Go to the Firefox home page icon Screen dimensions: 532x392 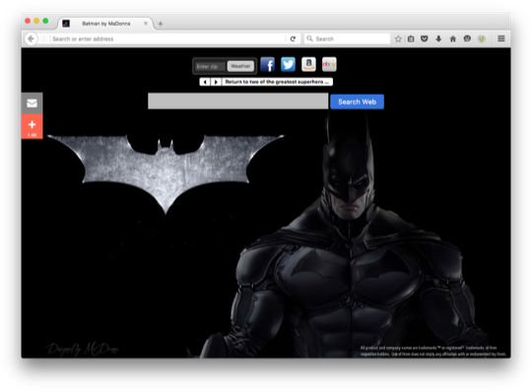click(452, 39)
